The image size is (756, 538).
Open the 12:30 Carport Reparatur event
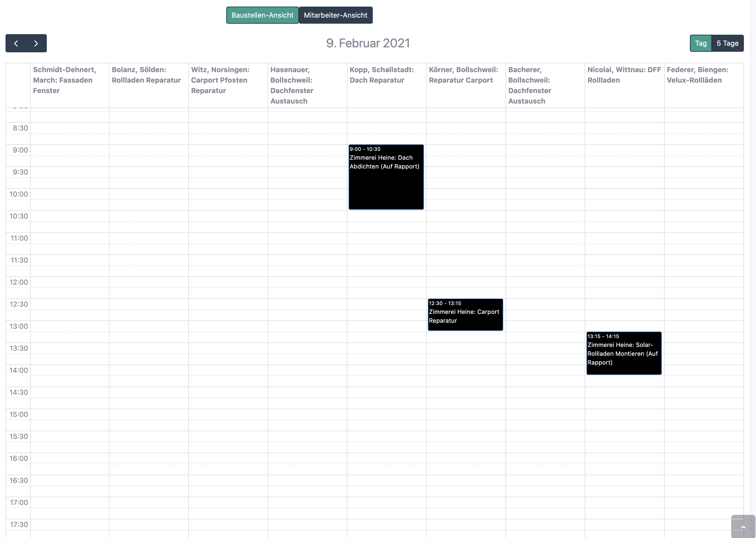(x=465, y=315)
